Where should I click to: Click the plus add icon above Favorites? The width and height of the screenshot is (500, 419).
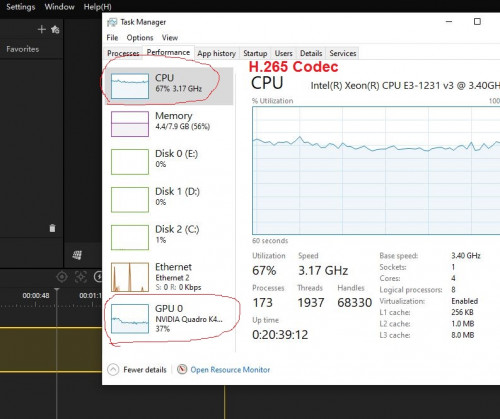[x=41, y=29]
